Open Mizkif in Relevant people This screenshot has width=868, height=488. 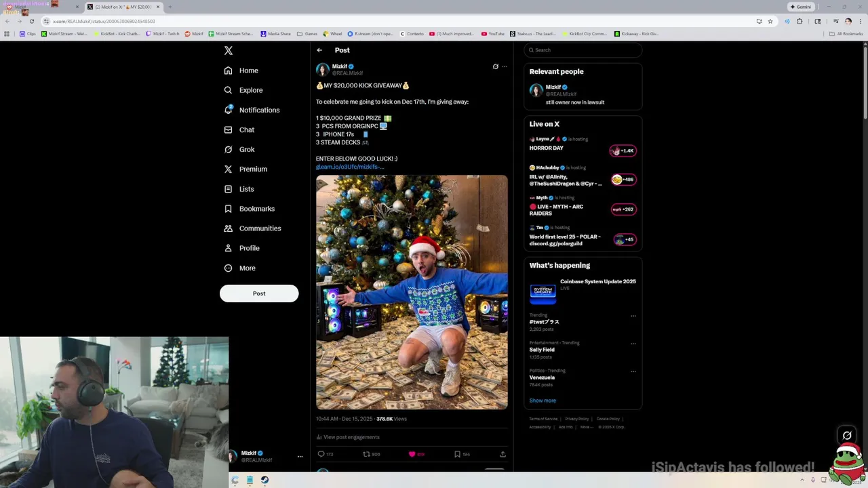coord(583,94)
